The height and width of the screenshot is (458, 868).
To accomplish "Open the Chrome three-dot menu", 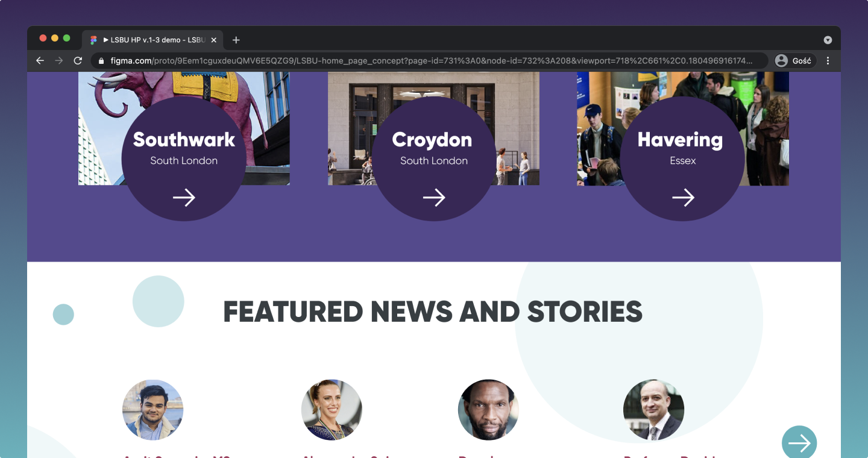I will tap(828, 61).
